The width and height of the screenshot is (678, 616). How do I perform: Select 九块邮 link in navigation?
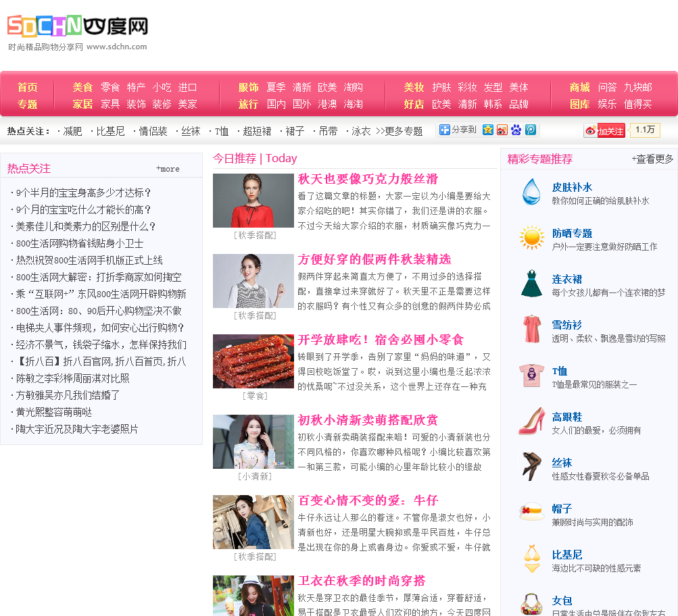click(638, 87)
